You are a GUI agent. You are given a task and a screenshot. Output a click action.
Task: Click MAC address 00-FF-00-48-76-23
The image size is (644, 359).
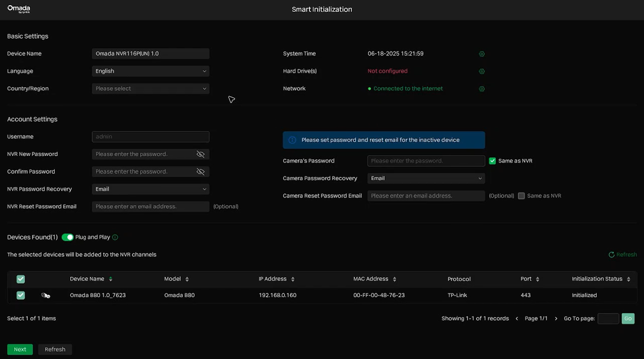(x=379, y=295)
